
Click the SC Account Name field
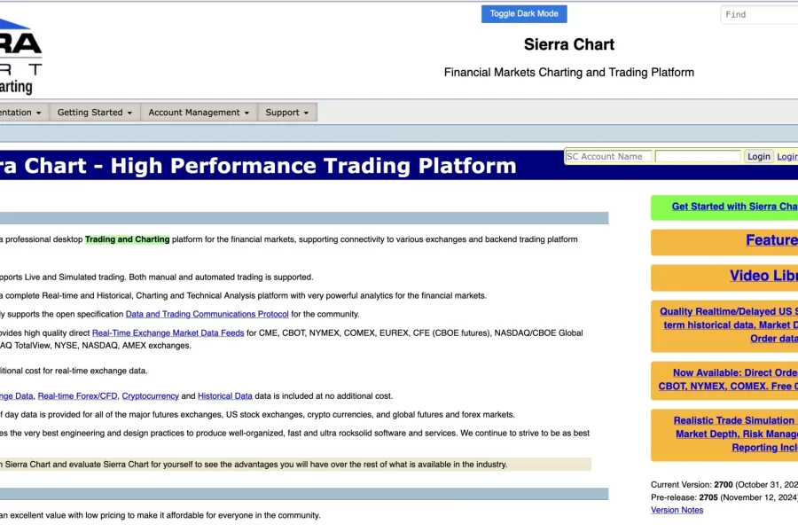coord(608,156)
